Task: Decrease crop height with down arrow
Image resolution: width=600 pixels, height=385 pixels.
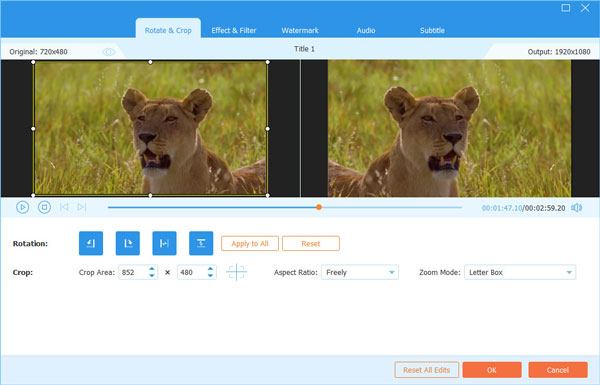Action: click(x=210, y=276)
